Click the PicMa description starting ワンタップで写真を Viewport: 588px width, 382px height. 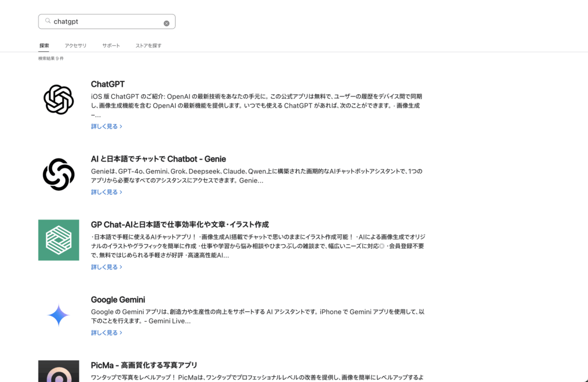[x=258, y=377]
